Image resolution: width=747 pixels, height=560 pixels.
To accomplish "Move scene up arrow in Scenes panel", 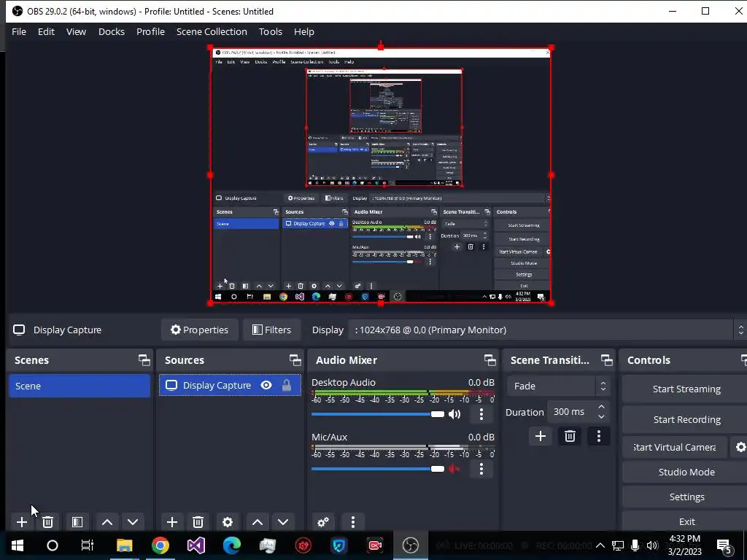I will coord(107,522).
